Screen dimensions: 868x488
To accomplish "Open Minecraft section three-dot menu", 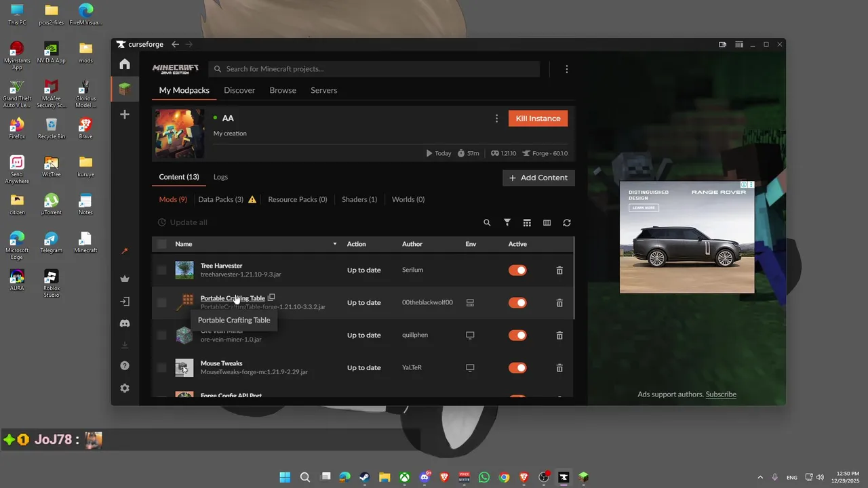I will coord(567,69).
